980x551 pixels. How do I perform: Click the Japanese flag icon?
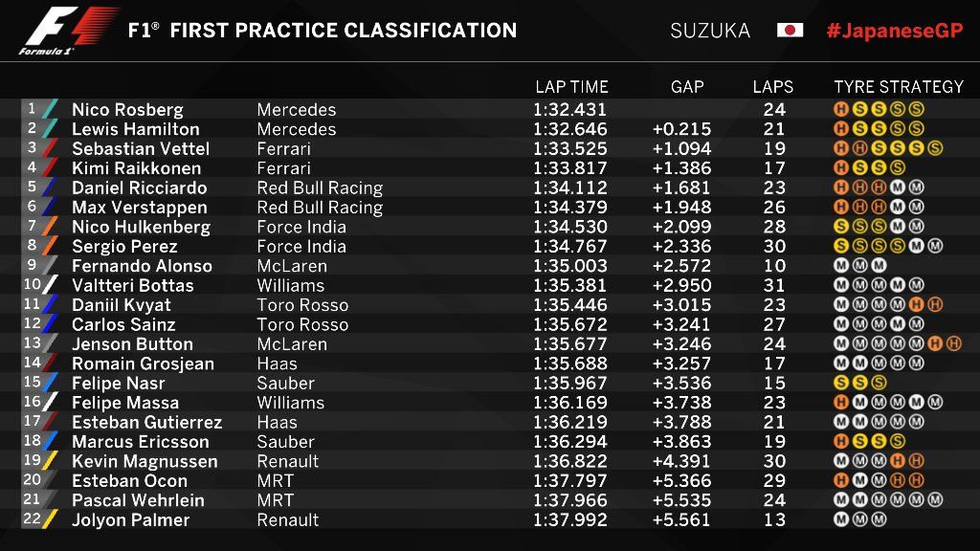[x=790, y=30]
